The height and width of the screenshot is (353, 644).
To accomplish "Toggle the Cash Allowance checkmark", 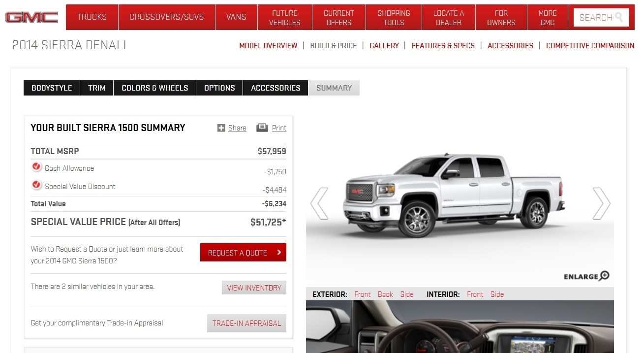I will tap(36, 167).
